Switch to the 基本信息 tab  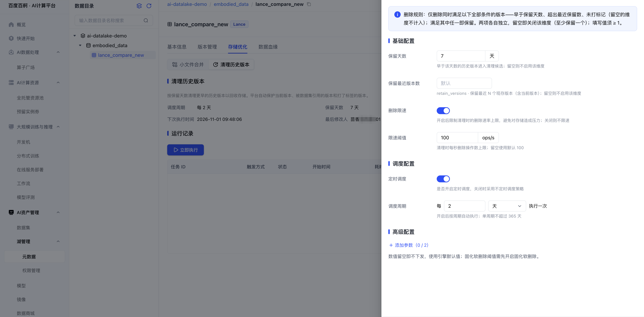177,47
